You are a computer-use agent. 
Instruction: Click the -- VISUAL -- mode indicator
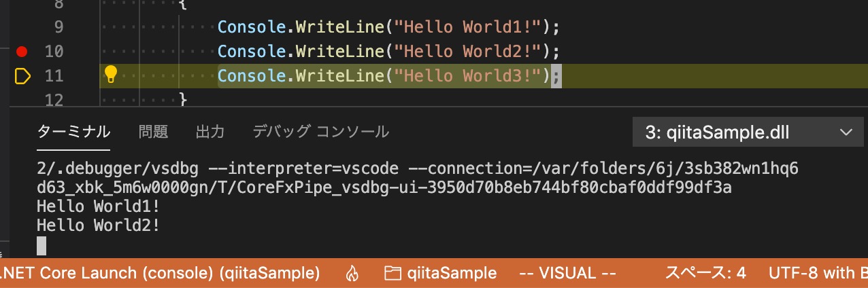pos(567,273)
